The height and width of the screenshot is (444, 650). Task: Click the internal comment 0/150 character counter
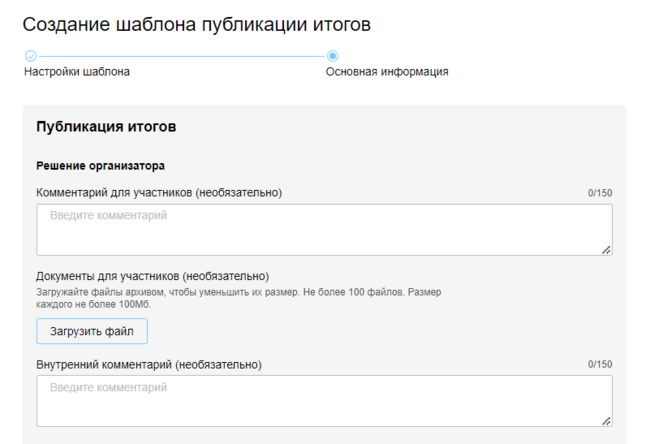tap(600, 365)
